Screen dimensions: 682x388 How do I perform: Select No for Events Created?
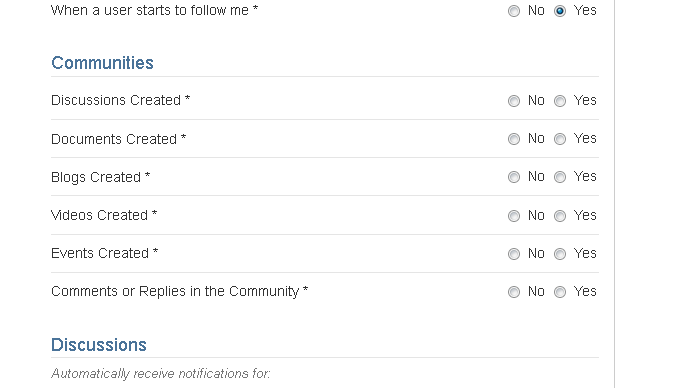(x=514, y=254)
